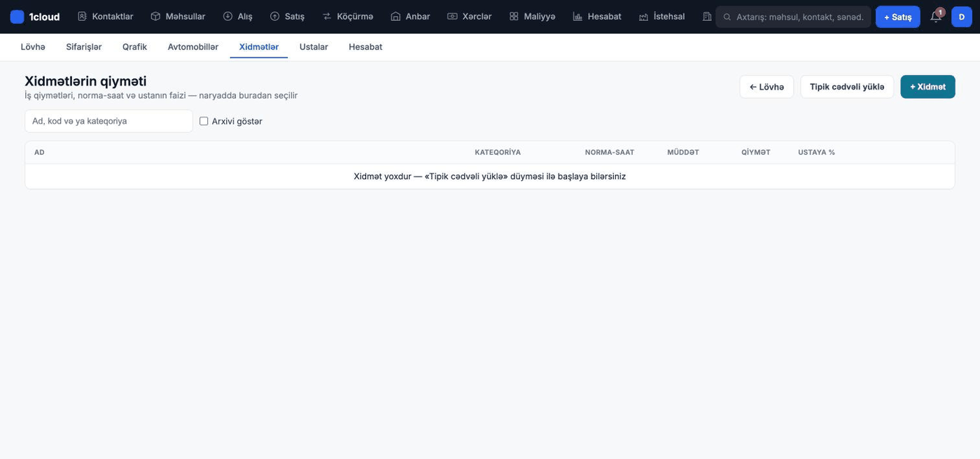The width and height of the screenshot is (980, 459).
Task: Click the Alış download-circle icon
Action: (x=227, y=16)
